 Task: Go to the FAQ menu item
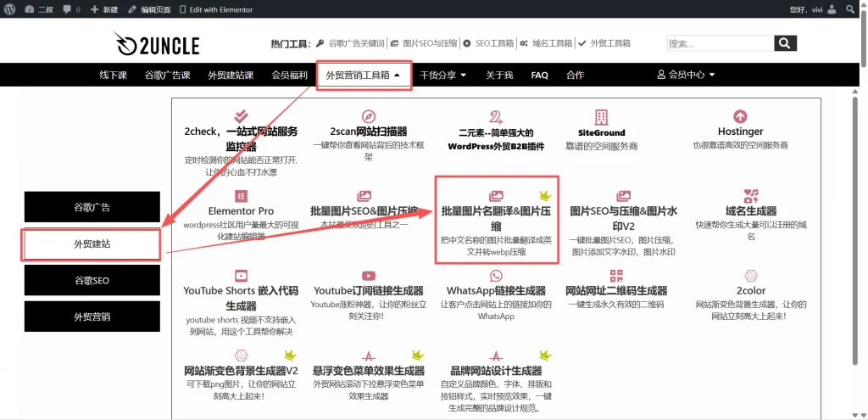click(539, 75)
